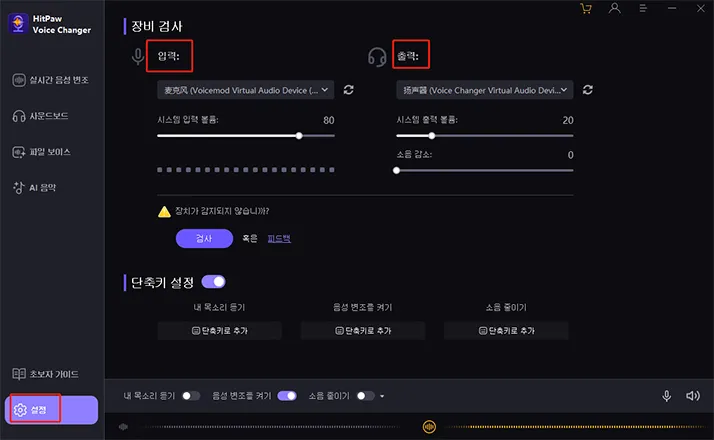
Task: Expand the input microphone device dropdown
Action: pos(245,90)
